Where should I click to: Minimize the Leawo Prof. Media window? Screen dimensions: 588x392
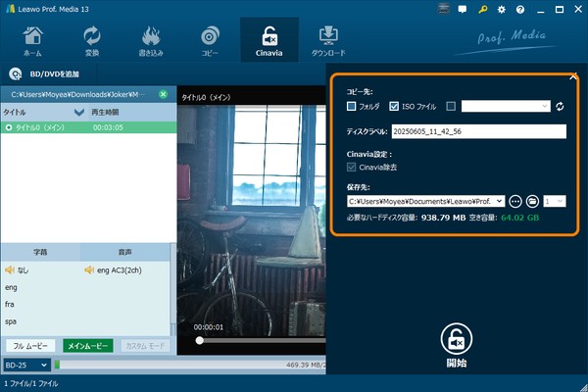click(x=540, y=10)
